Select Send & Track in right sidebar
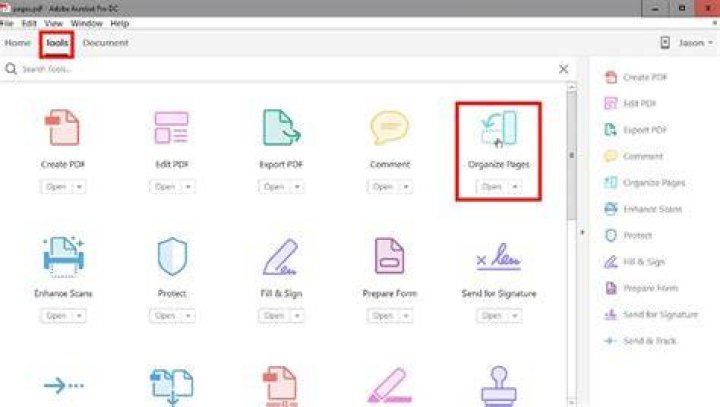 (x=640, y=341)
